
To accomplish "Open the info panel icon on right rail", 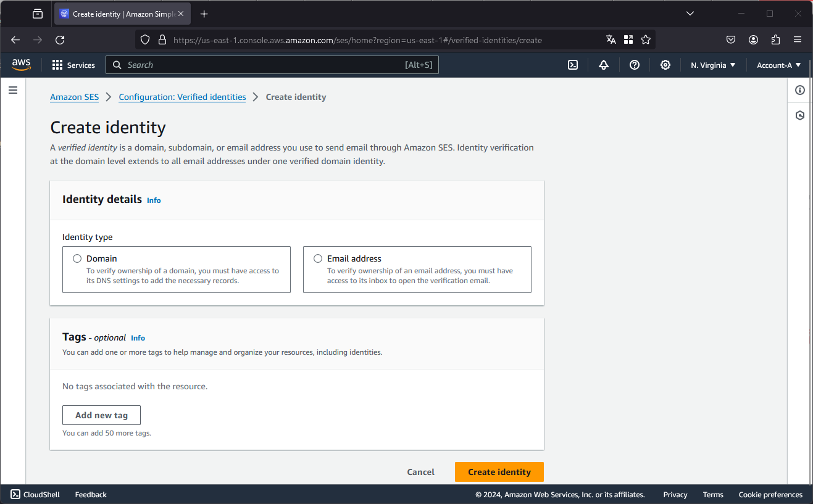I will tap(800, 90).
